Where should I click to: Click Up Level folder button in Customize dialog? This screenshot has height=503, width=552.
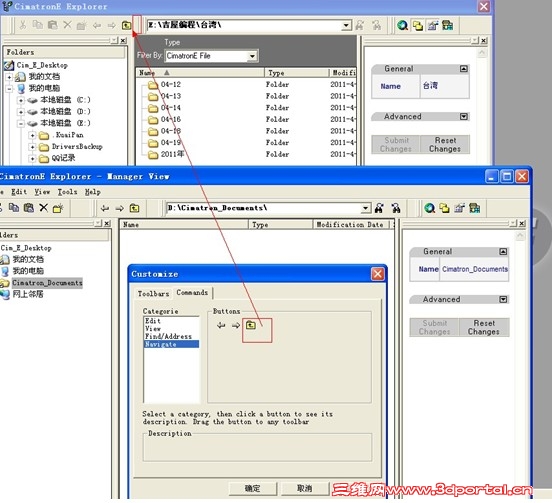pos(251,325)
